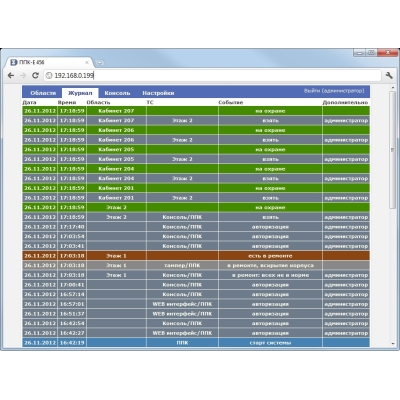This screenshot has width=400, height=400.
Task: Click the Событие column header
Action: tap(231, 102)
